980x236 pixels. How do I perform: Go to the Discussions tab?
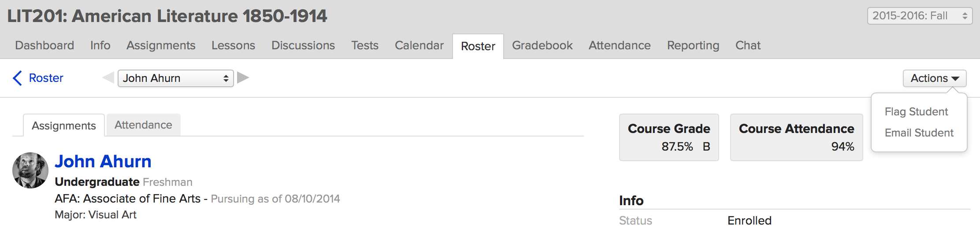(303, 45)
